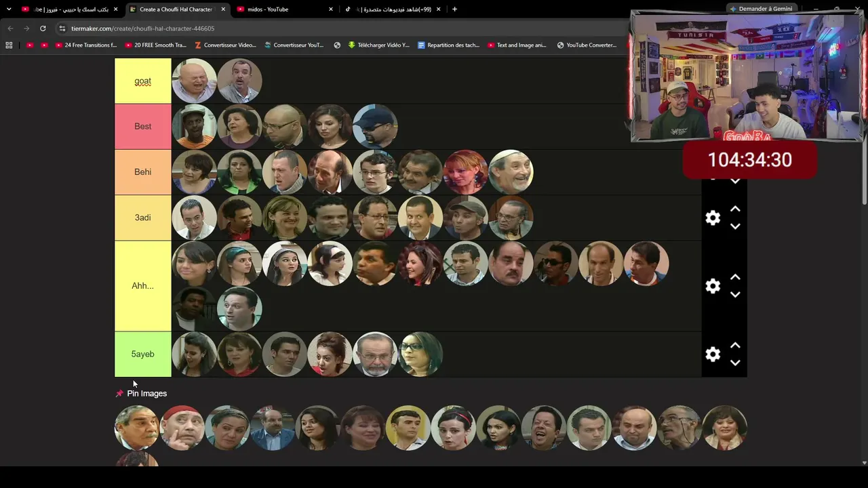Click the Ahh... tier label
The image size is (868, 488).
143,286
